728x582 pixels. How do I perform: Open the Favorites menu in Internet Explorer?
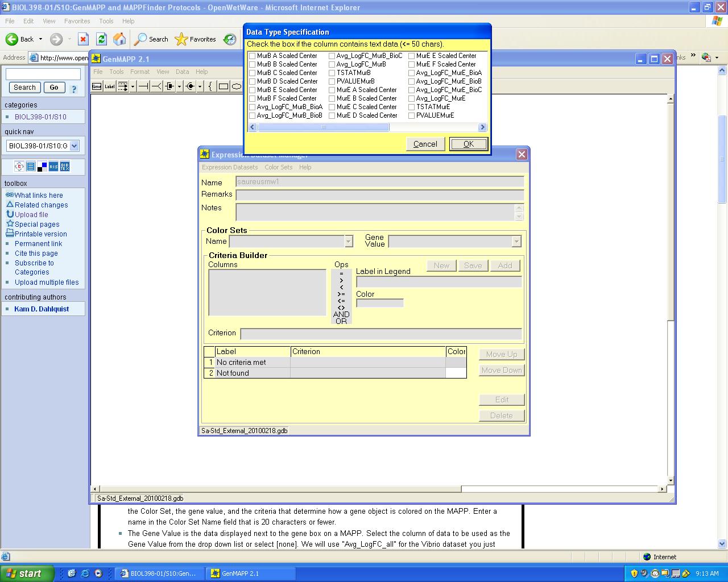[x=77, y=21]
